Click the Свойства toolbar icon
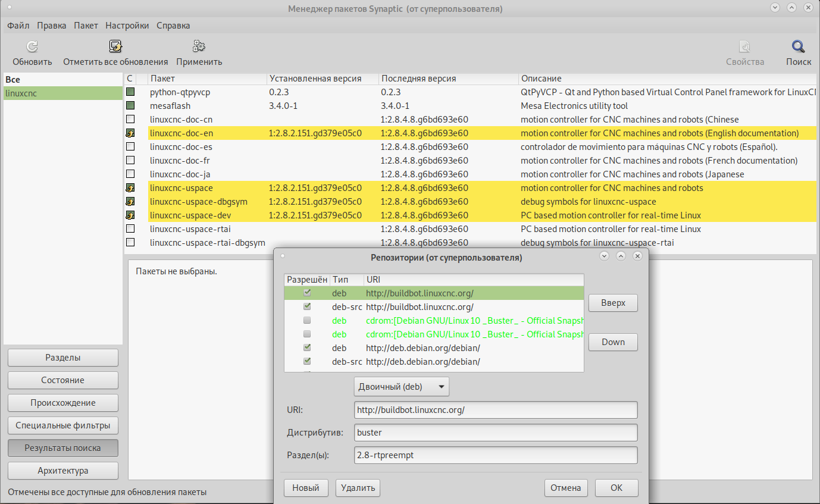Viewport: 820px width, 504px height. (x=744, y=47)
